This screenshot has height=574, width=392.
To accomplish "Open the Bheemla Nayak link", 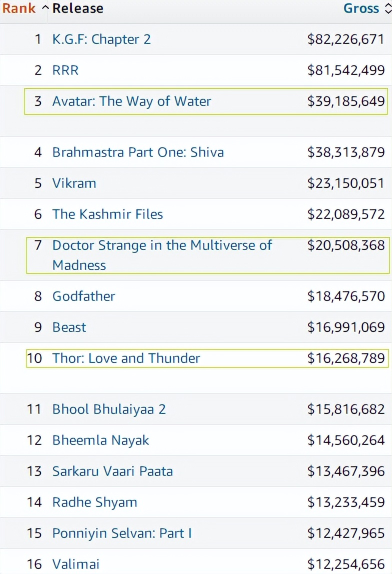I will click(100, 440).
